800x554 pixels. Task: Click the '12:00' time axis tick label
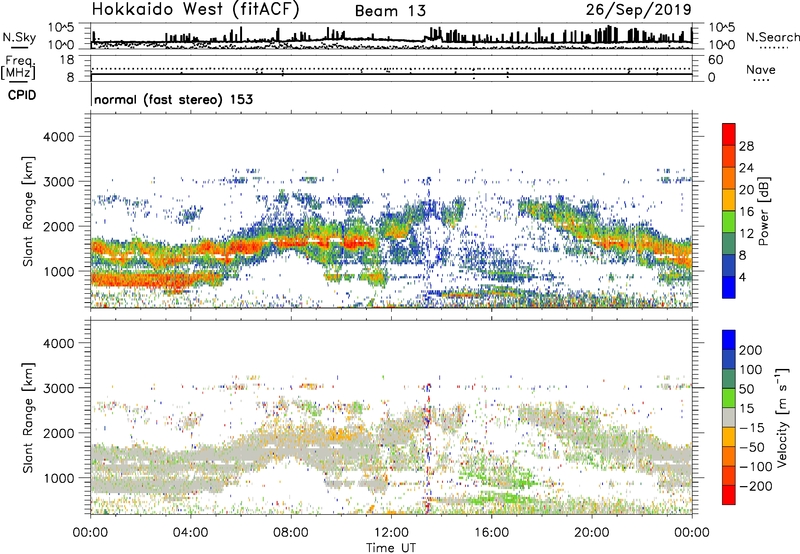click(x=391, y=533)
